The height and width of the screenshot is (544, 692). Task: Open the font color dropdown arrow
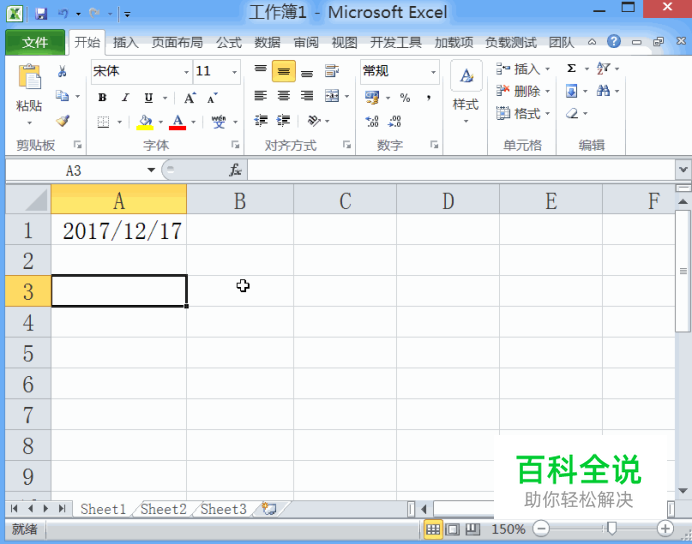tap(193, 122)
